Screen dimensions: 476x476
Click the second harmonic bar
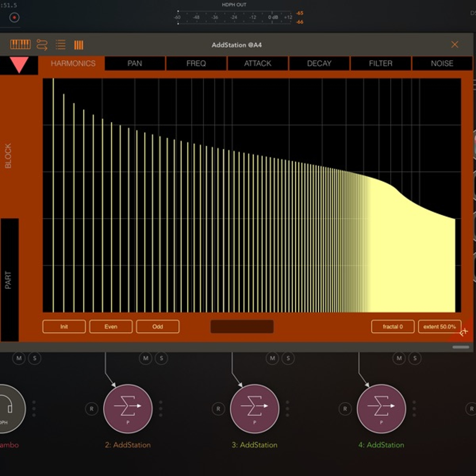64,203
